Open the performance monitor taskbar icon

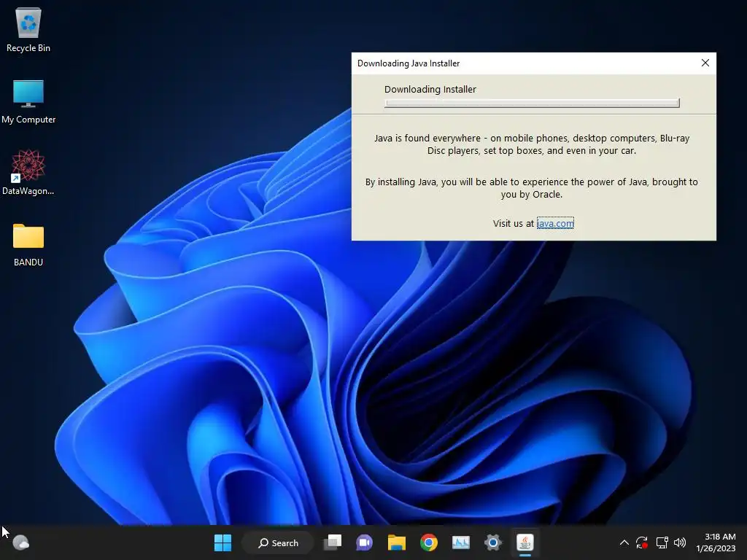pos(461,542)
